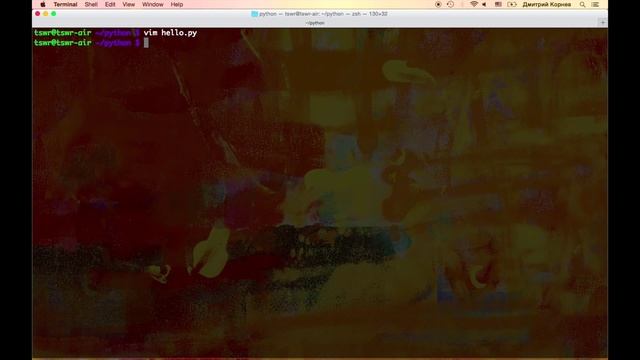
Task: Zoom the Terminal window with green button
Action: tap(53, 14)
